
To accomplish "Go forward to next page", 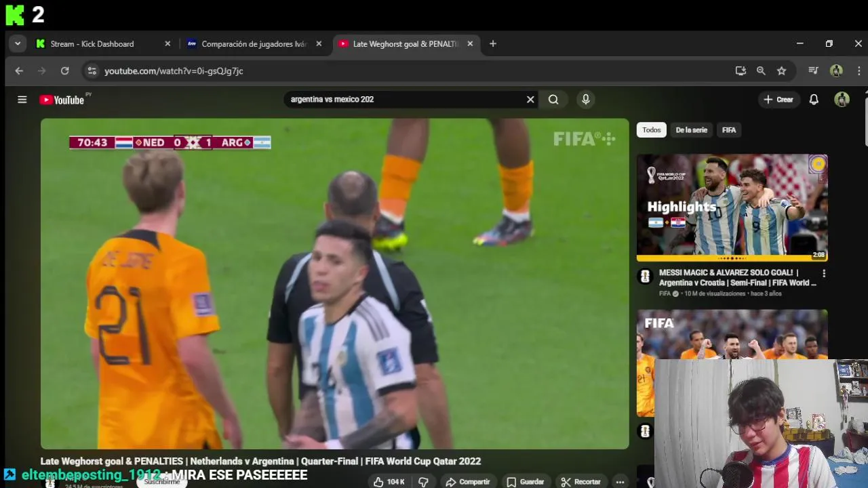I will tap(42, 70).
